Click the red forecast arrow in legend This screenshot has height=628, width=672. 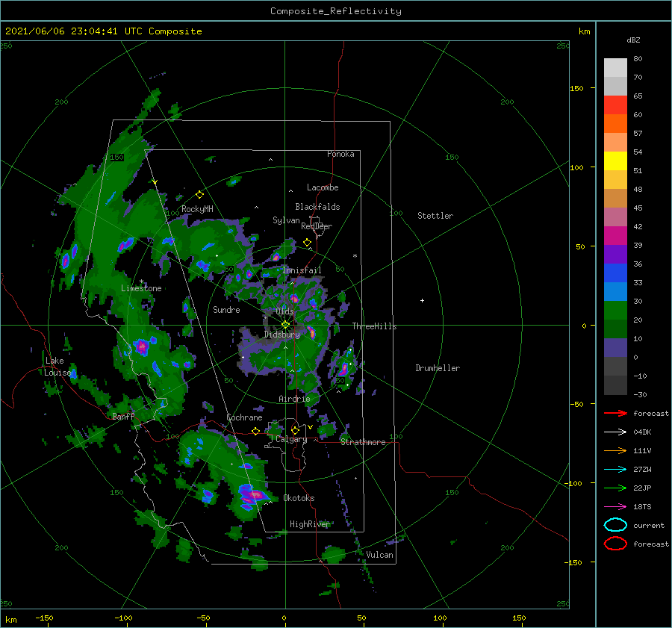(615, 413)
